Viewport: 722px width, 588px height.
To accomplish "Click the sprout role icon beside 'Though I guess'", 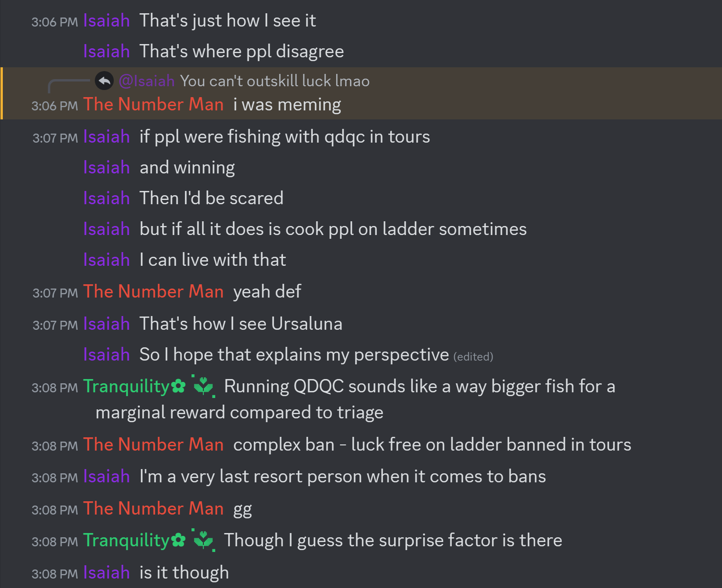I will (x=204, y=540).
